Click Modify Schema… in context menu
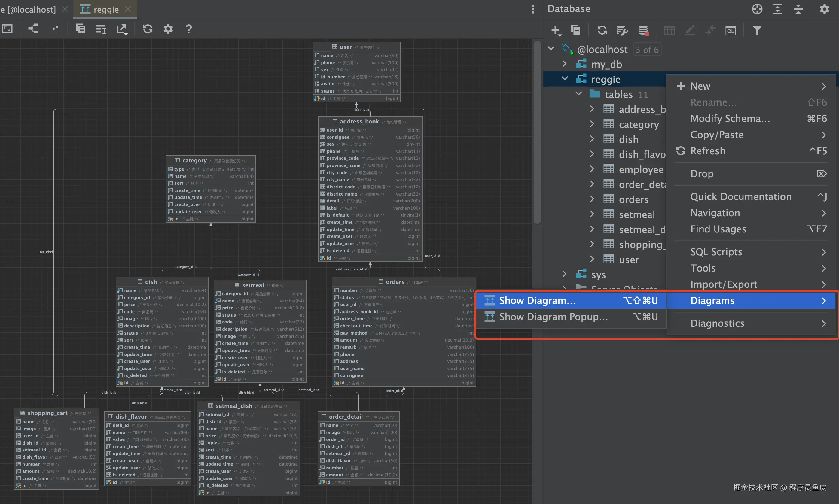This screenshot has height=504, width=839. (730, 119)
